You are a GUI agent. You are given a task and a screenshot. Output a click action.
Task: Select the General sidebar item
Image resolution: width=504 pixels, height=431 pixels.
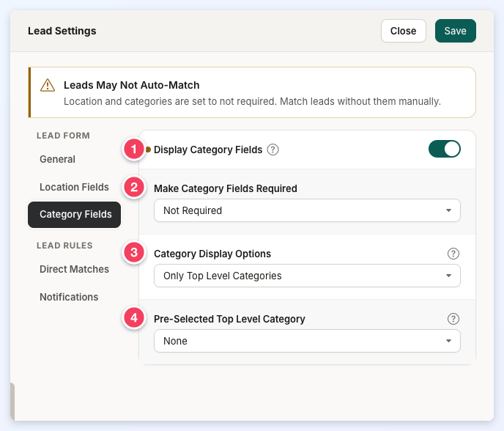(58, 159)
